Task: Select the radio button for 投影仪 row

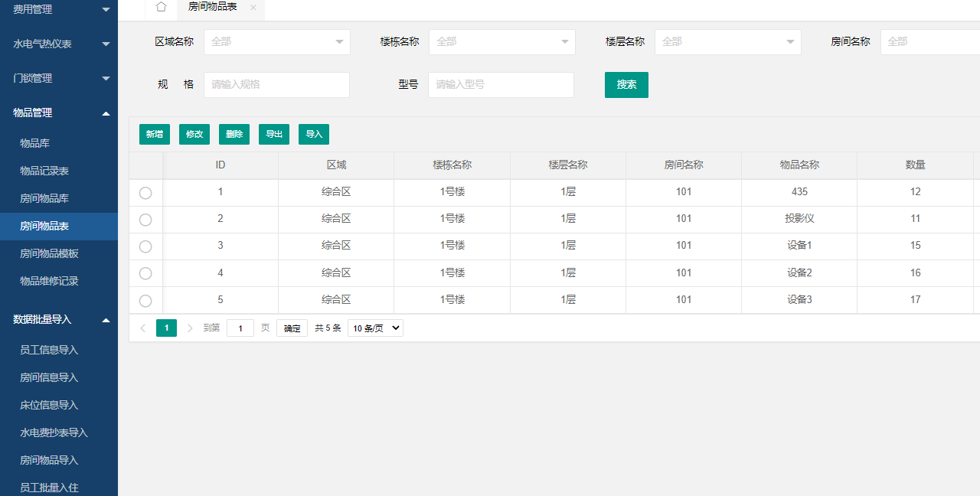Action: (145, 220)
